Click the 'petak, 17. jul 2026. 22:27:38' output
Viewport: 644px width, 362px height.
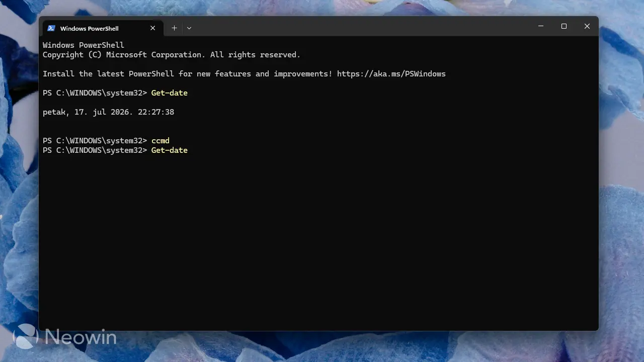pos(109,112)
